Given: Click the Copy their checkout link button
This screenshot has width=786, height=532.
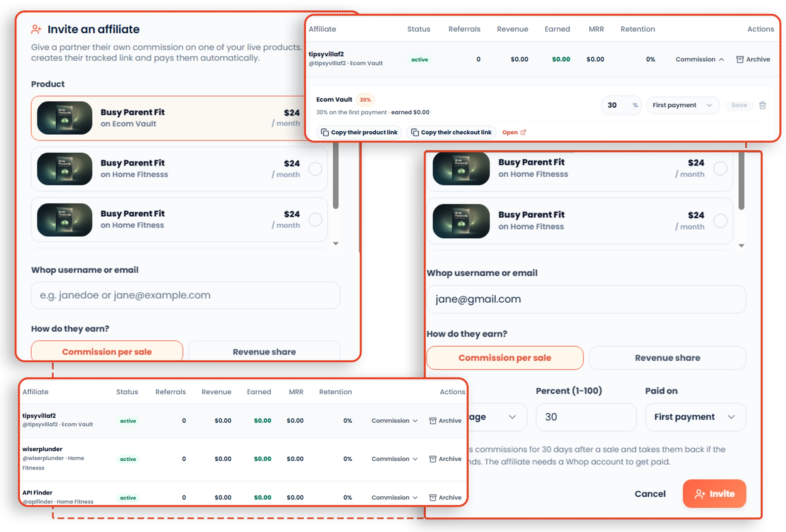Looking at the screenshot, I should tap(451, 132).
